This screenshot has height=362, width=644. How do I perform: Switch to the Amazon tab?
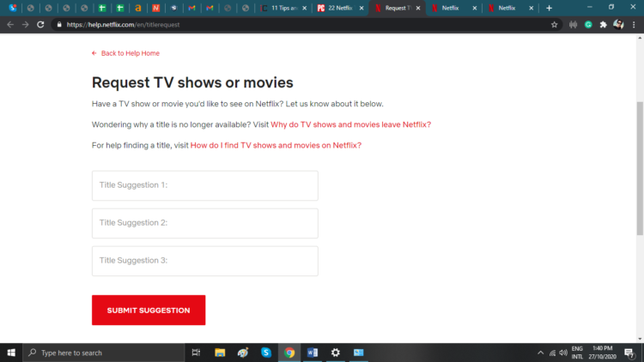click(138, 8)
